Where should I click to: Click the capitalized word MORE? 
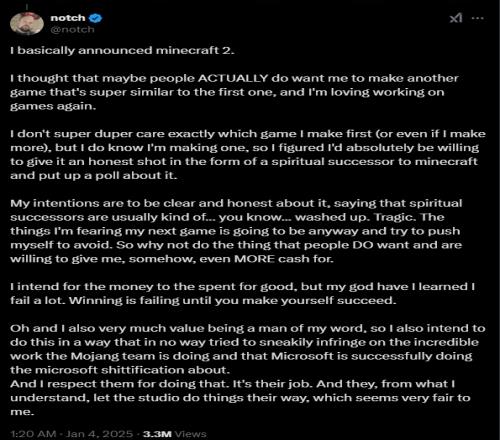coord(255,259)
